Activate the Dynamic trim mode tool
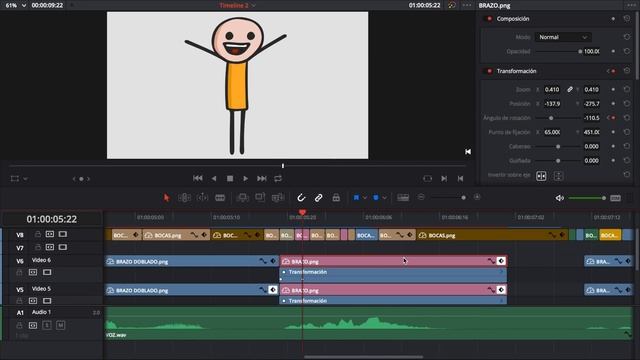 tap(202, 198)
